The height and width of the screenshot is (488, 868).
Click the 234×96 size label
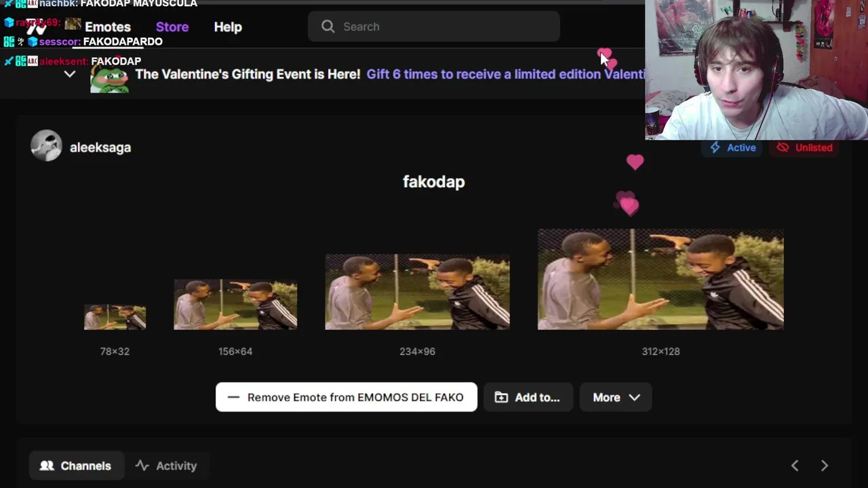[417, 351]
